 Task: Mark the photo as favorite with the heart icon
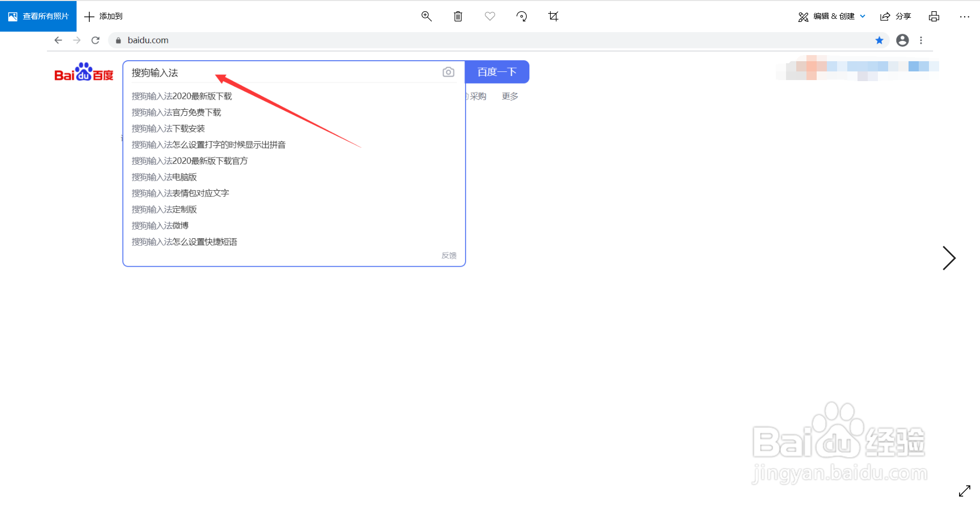(490, 16)
